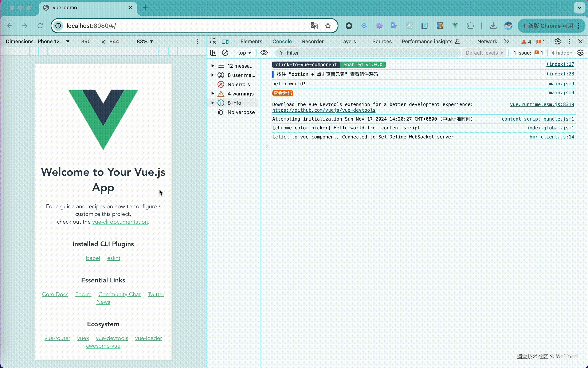Image resolution: width=588 pixels, height=368 pixels.
Task: Open the top JavaScript context dropdown
Action: coord(244,53)
